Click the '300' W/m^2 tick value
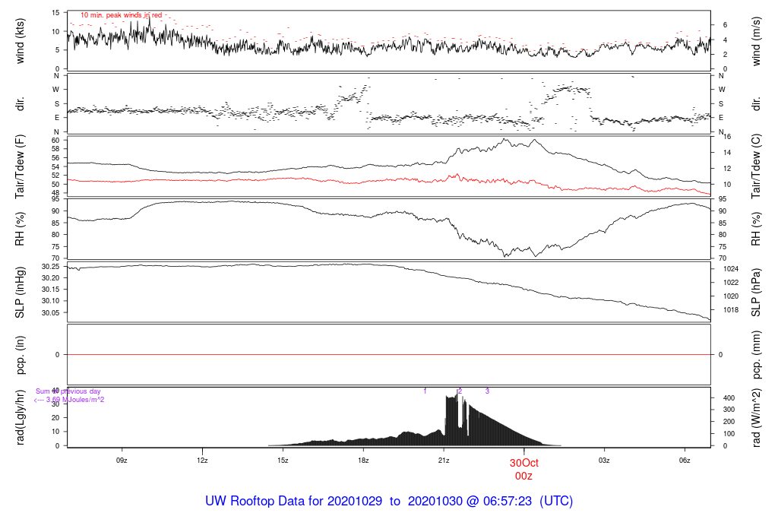778x532 pixels. (729, 410)
